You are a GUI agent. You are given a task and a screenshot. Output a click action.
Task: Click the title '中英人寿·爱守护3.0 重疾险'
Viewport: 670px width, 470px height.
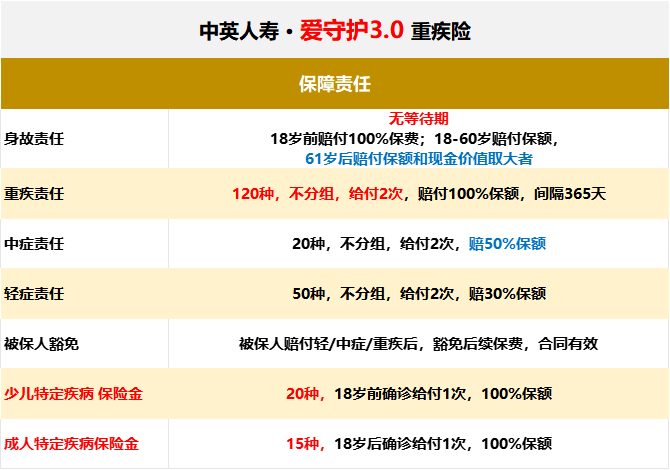coord(335,31)
